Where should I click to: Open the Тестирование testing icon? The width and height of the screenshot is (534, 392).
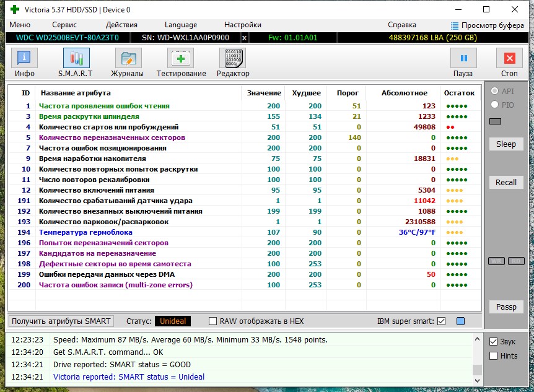(x=180, y=58)
